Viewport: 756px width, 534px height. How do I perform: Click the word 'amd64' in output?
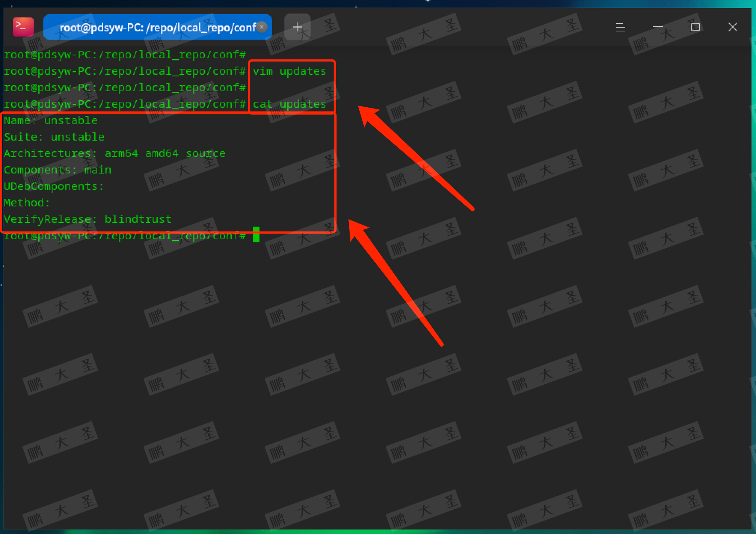[162, 153]
